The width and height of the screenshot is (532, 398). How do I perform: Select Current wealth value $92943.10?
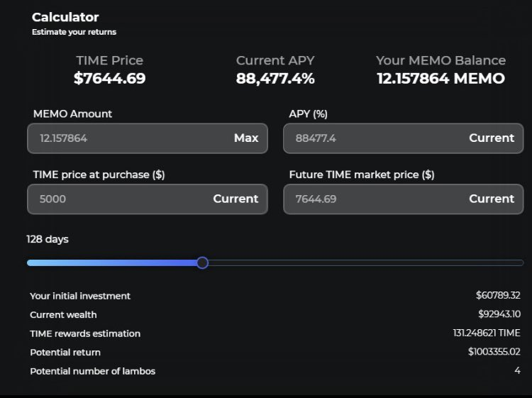(x=499, y=314)
